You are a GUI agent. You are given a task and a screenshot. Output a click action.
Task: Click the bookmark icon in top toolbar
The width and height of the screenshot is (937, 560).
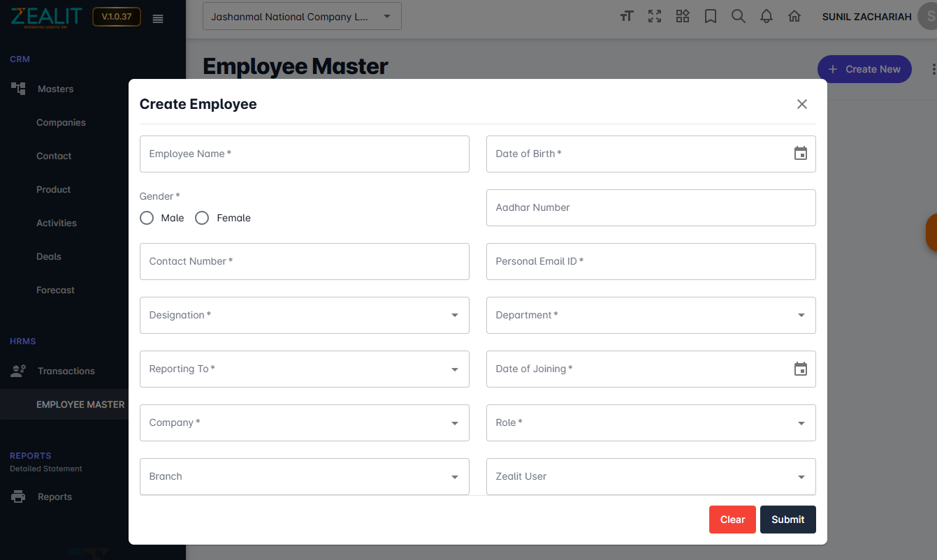pyautogui.click(x=711, y=16)
